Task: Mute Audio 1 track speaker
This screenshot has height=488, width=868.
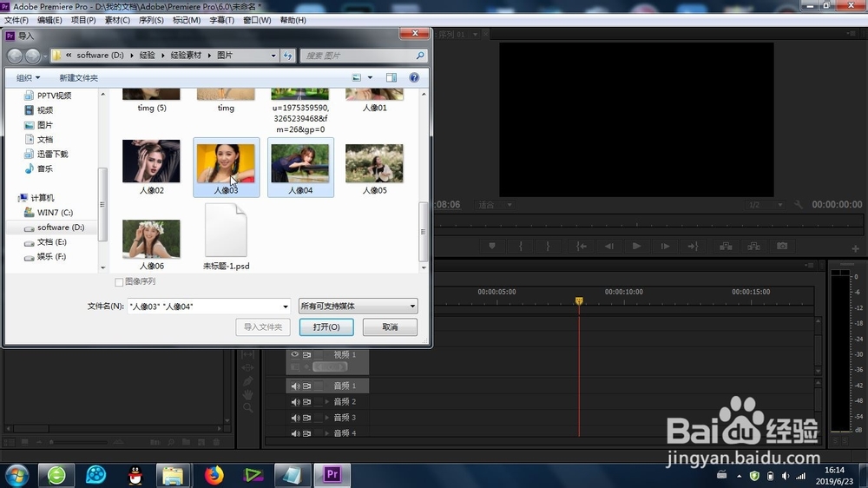Action: [x=295, y=386]
